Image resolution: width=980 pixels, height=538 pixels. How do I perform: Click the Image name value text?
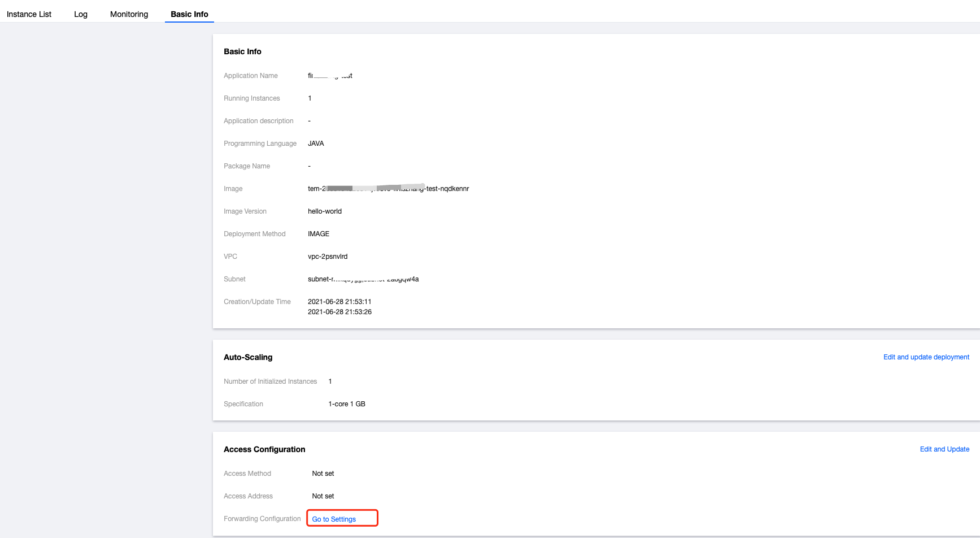coord(388,189)
